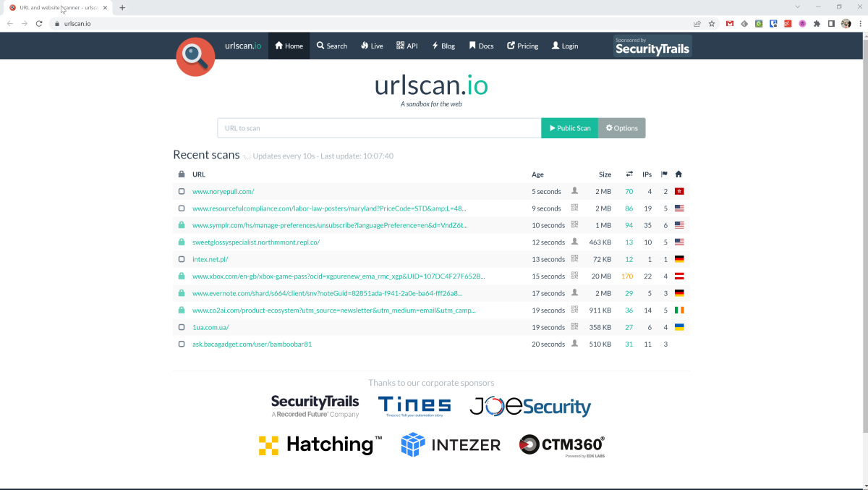The width and height of the screenshot is (868, 490).
Task: Click QR-code icon in resourcefulcompliance row
Action: click(x=575, y=208)
